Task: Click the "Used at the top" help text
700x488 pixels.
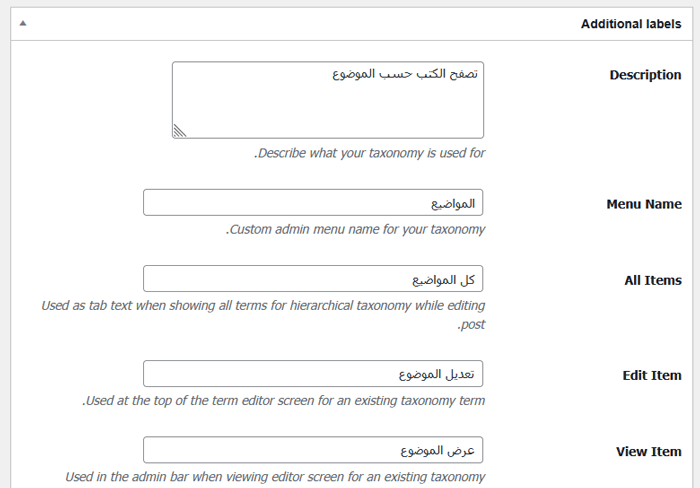Action: (284, 400)
